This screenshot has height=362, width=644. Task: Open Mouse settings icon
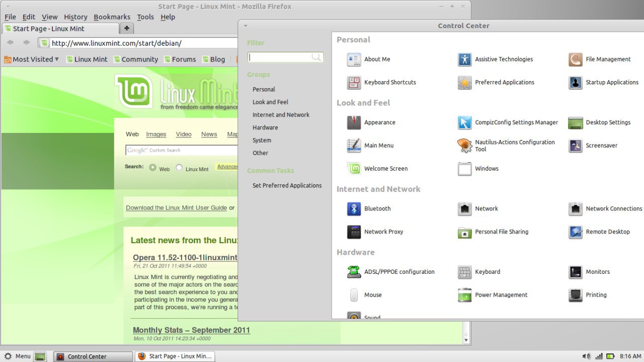[354, 295]
